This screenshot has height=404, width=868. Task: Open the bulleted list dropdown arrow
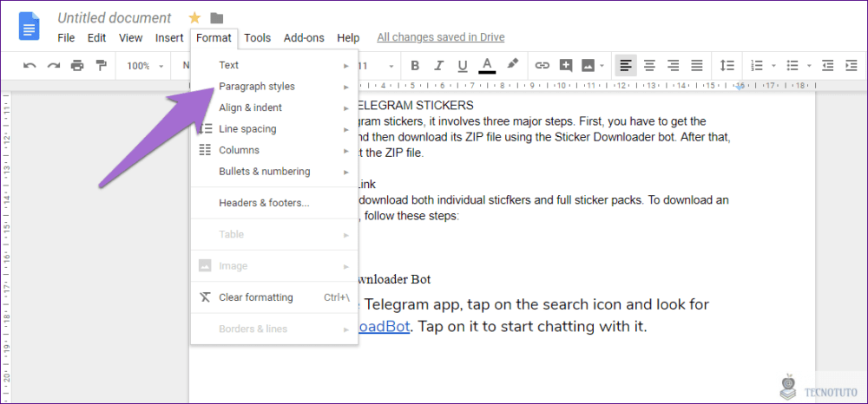click(809, 66)
